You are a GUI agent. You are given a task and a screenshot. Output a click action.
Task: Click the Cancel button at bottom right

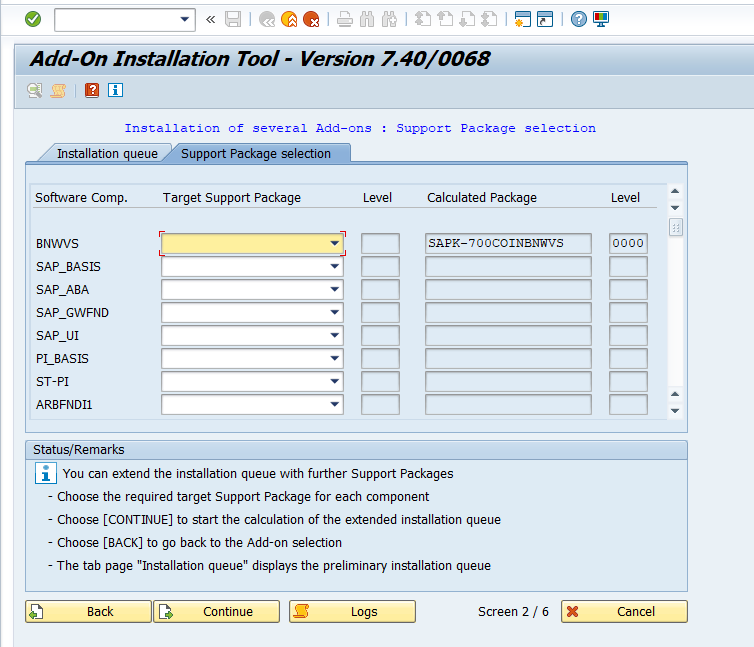(x=624, y=611)
